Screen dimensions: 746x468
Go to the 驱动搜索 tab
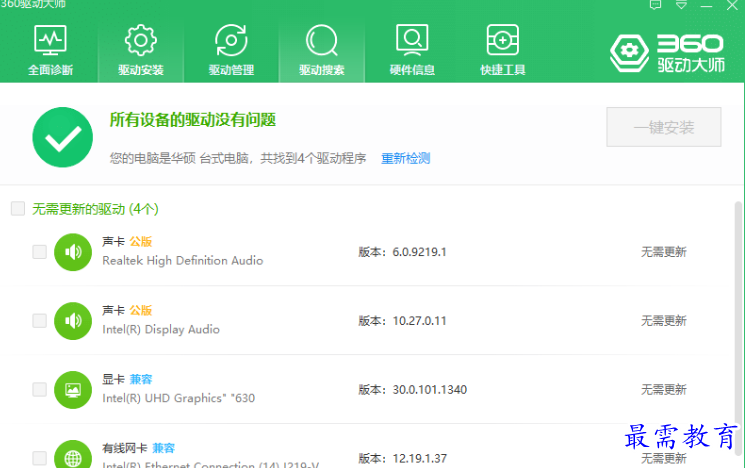tap(322, 50)
